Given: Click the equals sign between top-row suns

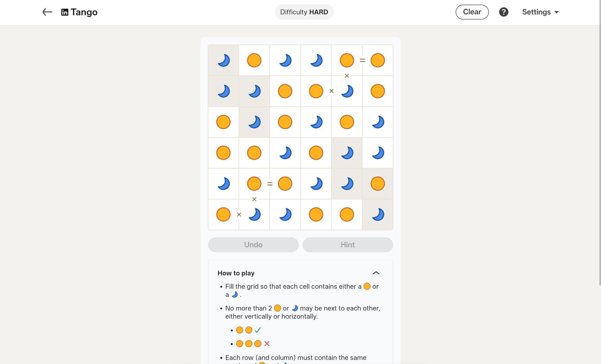Looking at the screenshot, I should [362, 60].
